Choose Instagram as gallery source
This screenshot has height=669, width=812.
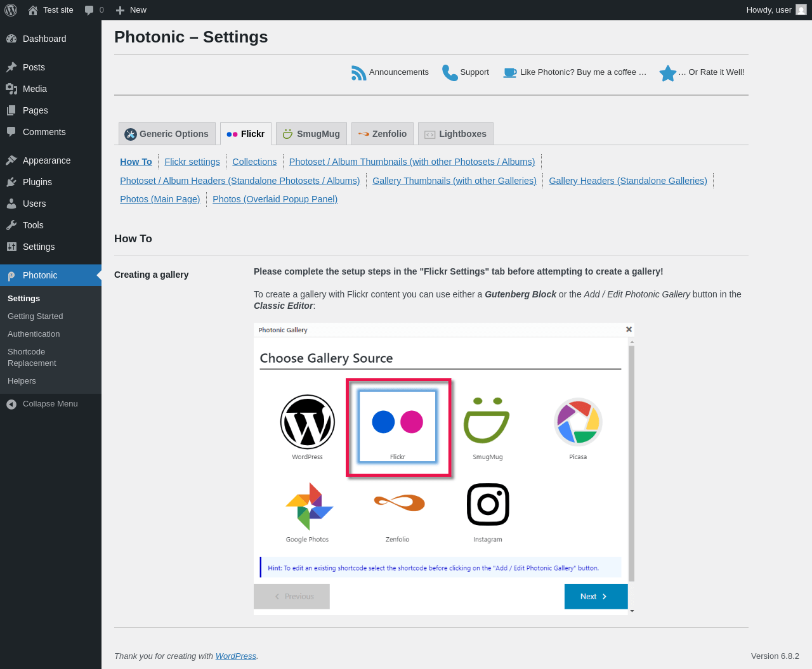click(487, 512)
